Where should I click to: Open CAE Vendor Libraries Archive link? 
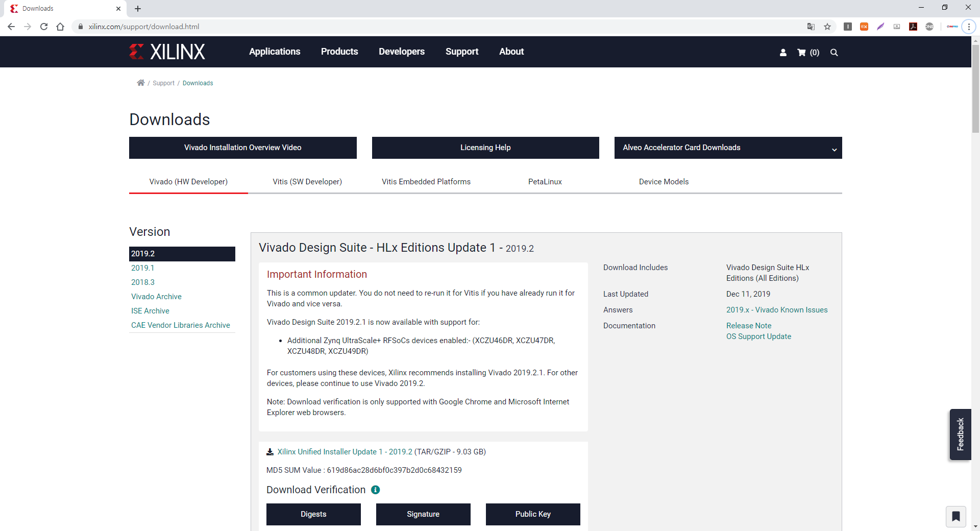(x=181, y=325)
